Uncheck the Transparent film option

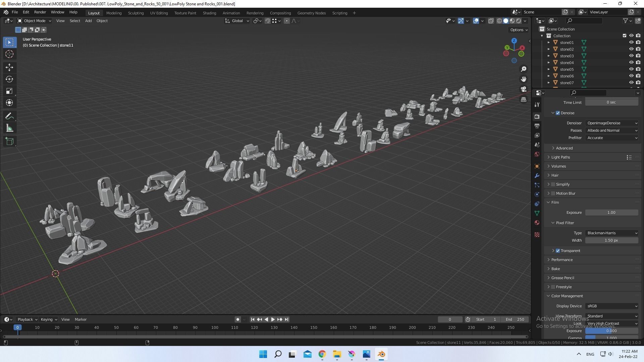[558, 251]
